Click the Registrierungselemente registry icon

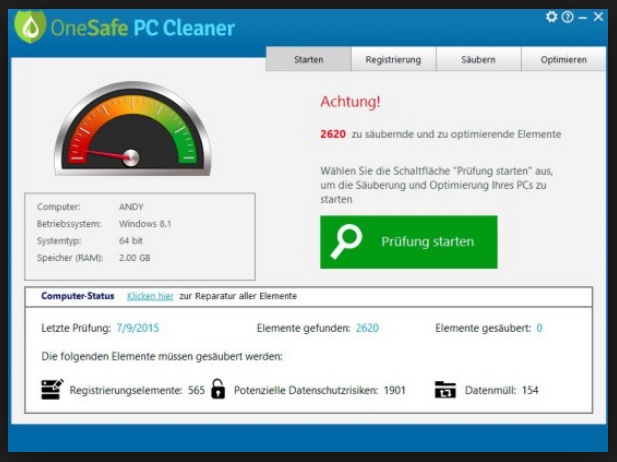point(52,389)
